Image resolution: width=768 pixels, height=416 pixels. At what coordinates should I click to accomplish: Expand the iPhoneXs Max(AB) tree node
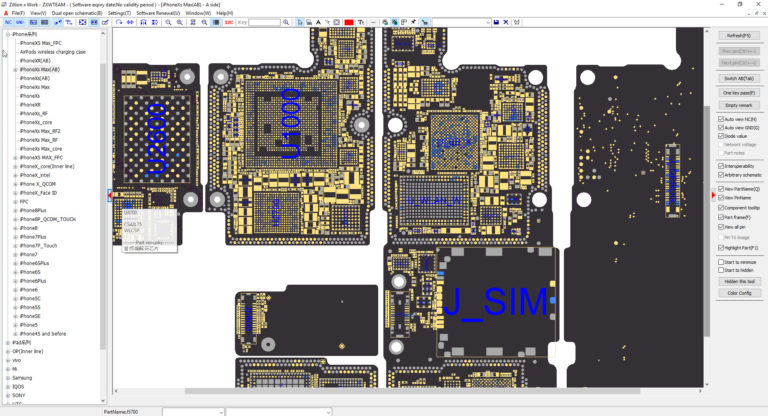[x=16, y=70]
